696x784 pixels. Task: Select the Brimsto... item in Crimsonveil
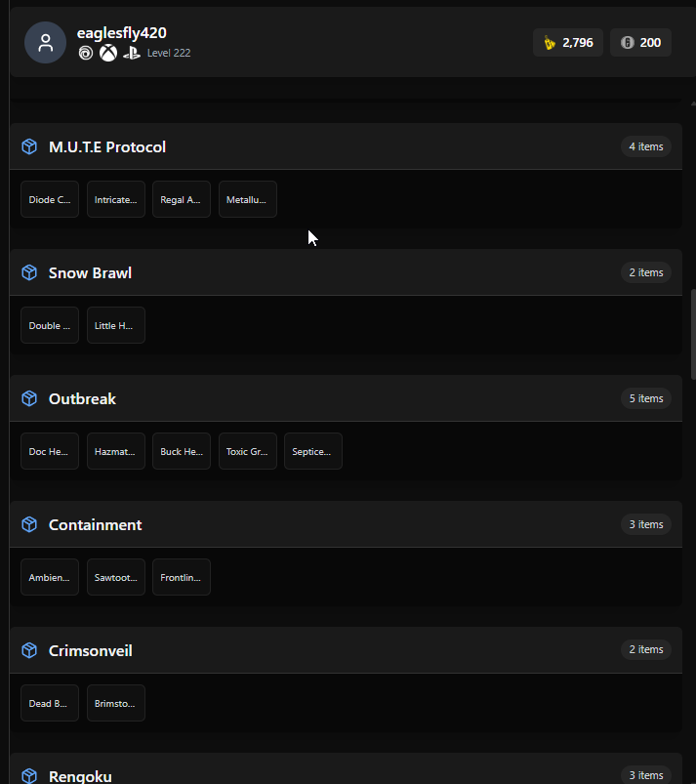tap(116, 704)
